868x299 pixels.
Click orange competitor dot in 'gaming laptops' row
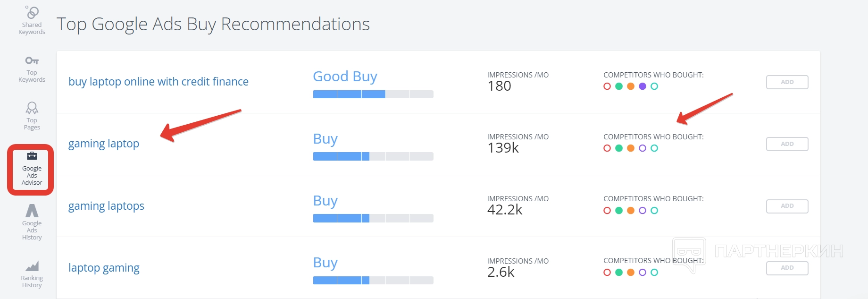[631, 211]
